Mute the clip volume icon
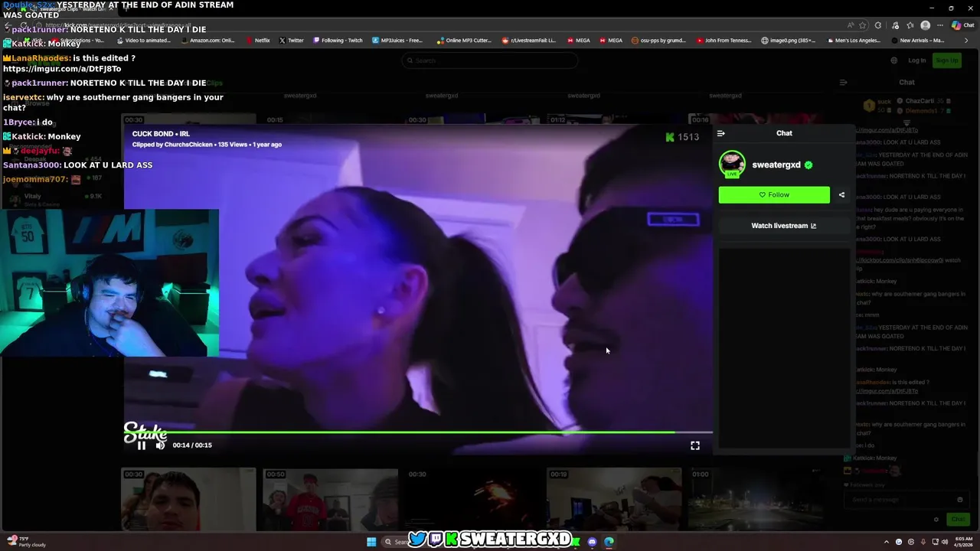The width and height of the screenshot is (980, 551). 160,445
